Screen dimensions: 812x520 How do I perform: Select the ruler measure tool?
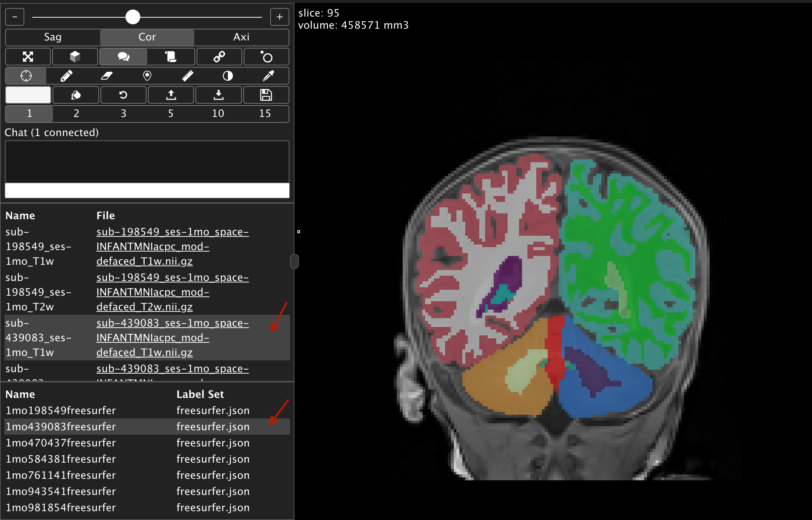pyautogui.click(x=188, y=76)
